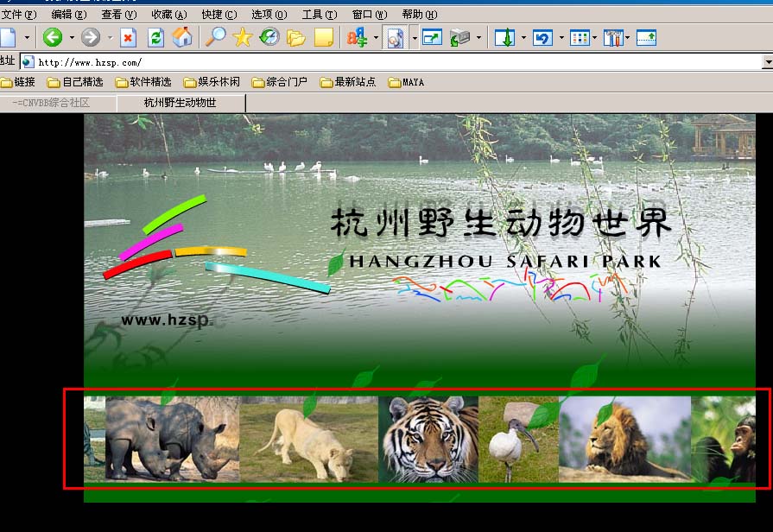Click the white ibis bird thumbnail
773x532 pixels.
click(x=518, y=439)
